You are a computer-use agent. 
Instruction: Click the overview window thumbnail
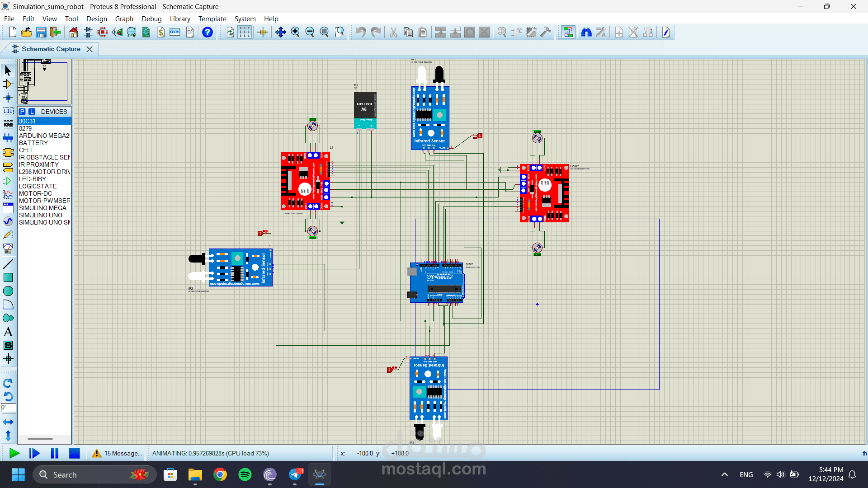click(44, 81)
